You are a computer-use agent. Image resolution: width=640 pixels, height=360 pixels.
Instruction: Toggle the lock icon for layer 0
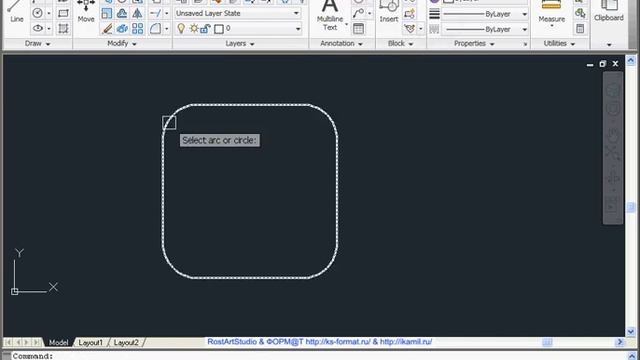[x=205, y=29]
